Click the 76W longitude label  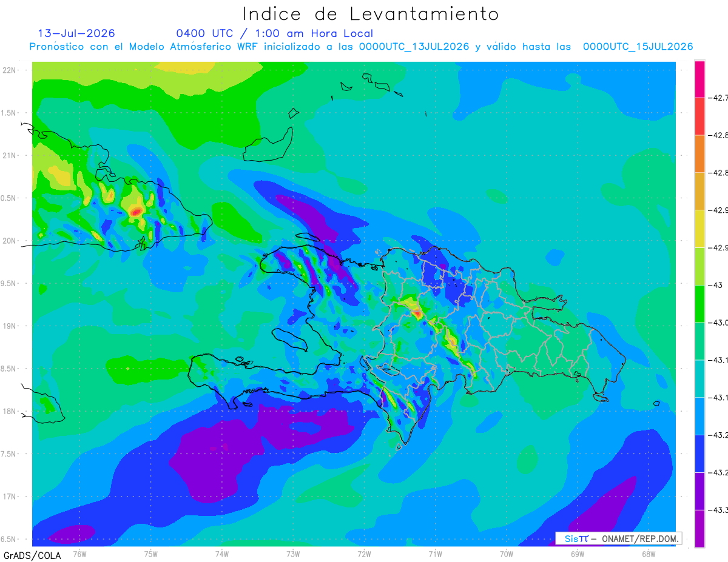click(x=79, y=554)
